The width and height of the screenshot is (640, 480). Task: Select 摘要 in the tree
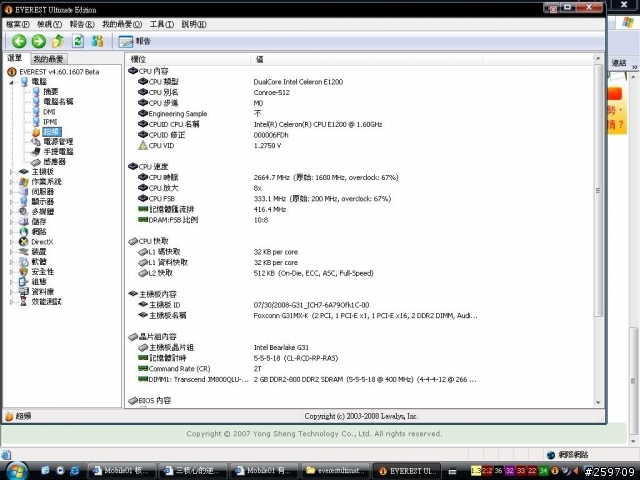click(x=51, y=92)
